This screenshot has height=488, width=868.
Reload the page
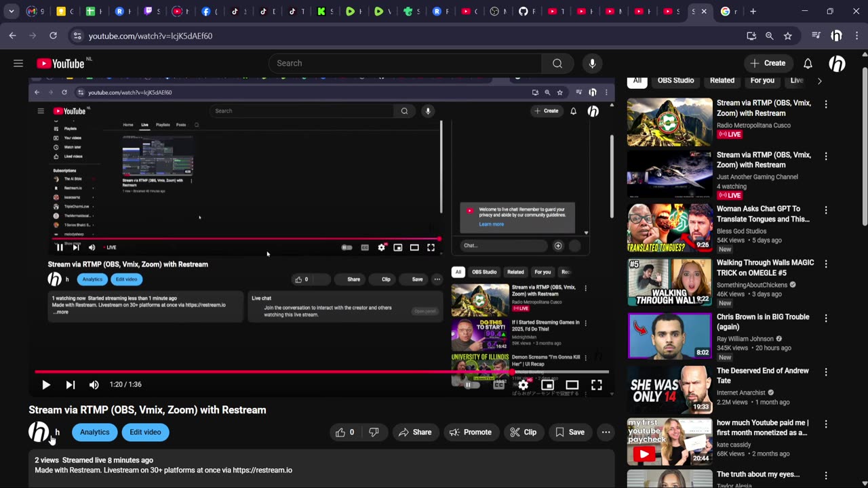tap(53, 36)
